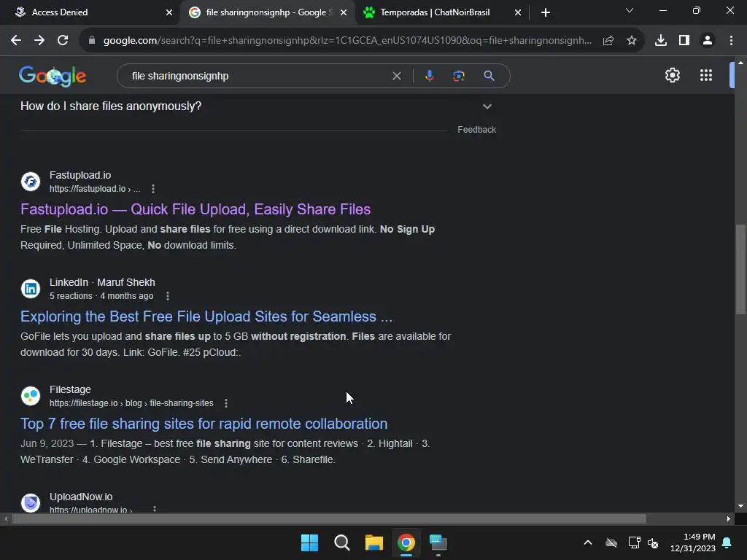Search by image with Google Lens
747x560 pixels.
click(x=459, y=76)
